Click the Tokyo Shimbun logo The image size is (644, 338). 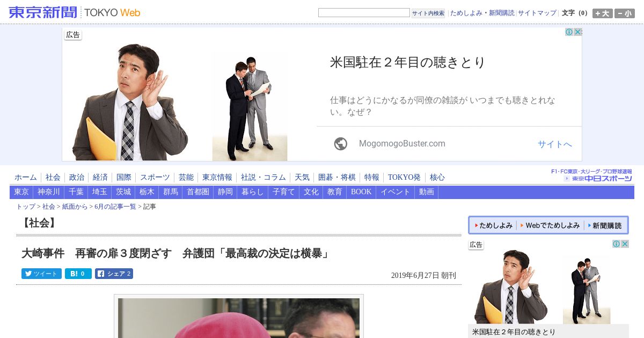tap(75, 12)
